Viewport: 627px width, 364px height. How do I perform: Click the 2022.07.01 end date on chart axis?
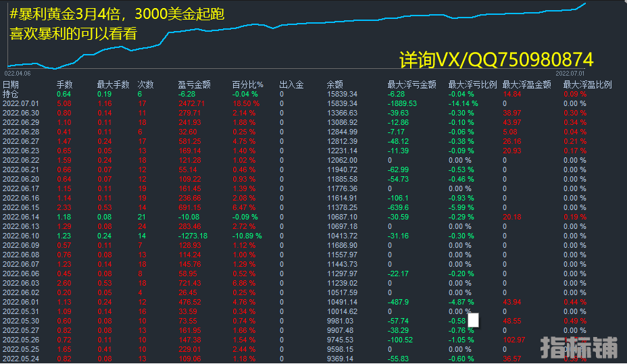[570, 72]
